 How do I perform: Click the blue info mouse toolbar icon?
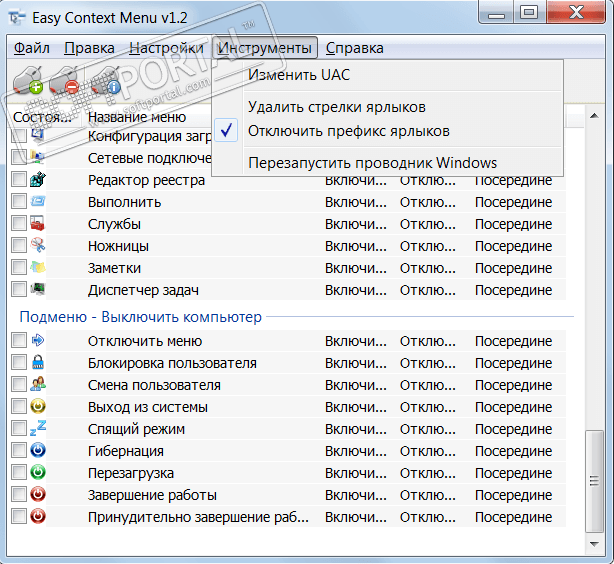pos(106,80)
